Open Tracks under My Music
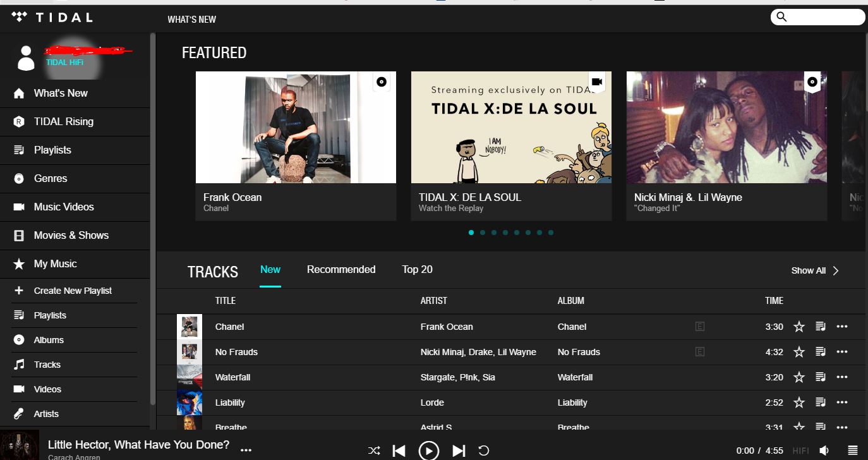 coord(75,365)
